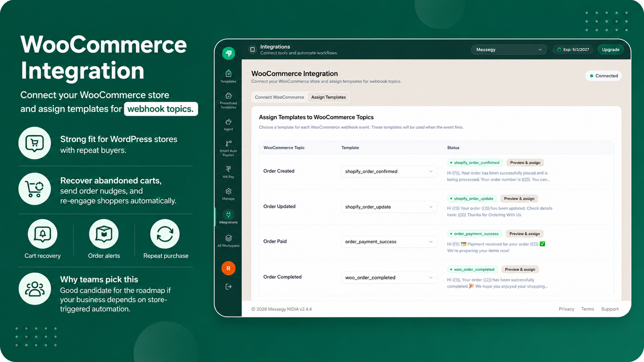Select the Integrations plug icon
644x362 pixels.
pyautogui.click(x=228, y=214)
